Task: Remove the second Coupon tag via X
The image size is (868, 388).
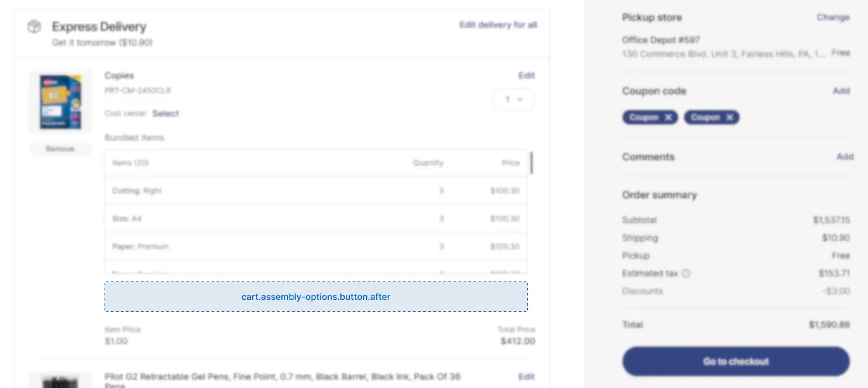Action: [x=729, y=117]
